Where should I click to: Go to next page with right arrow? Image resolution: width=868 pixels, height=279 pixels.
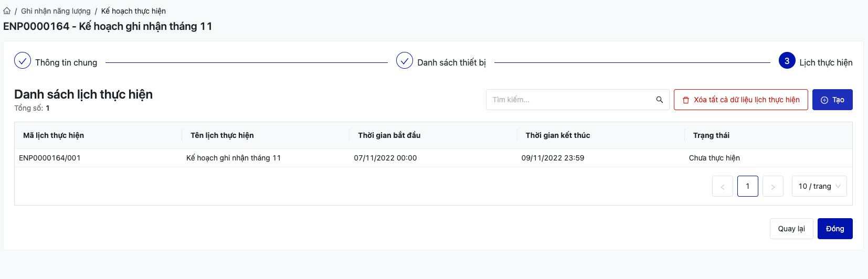point(773,186)
